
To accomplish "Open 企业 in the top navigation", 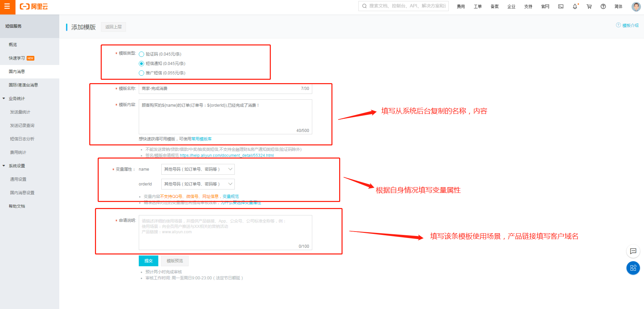I will [x=511, y=6].
